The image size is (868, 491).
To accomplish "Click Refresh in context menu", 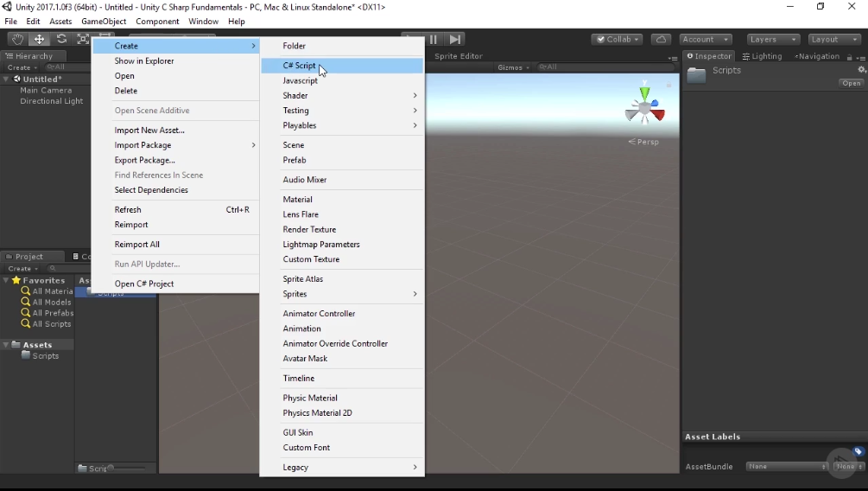I will 175,209.
